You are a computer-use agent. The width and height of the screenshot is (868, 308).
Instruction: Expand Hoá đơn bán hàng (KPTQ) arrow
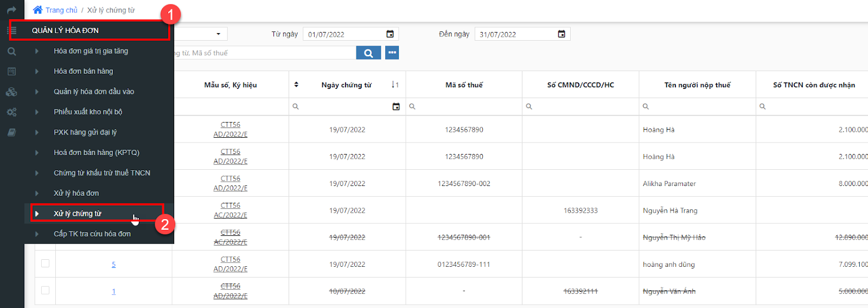tap(37, 152)
